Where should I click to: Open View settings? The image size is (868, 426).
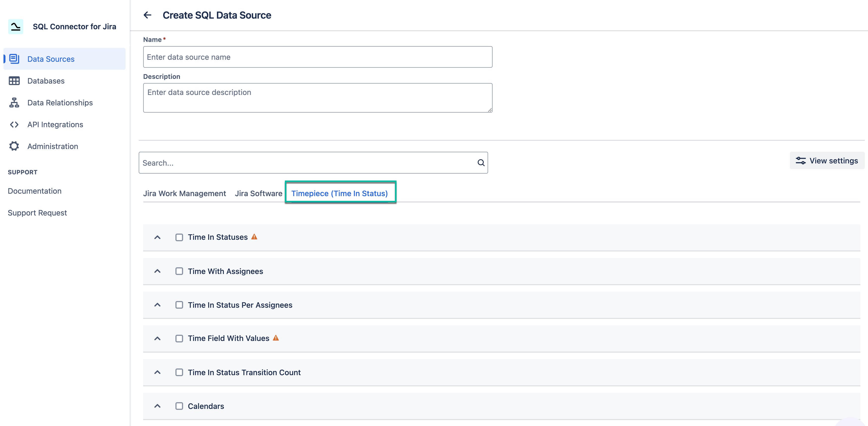tap(827, 160)
